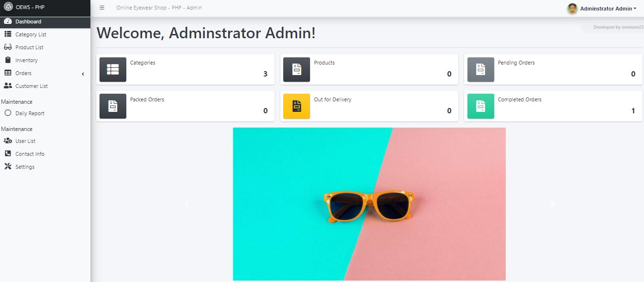Open Category List from the sidebar
Image resolution: width=644 pixels, height=282 pixels.
[30, 34]
